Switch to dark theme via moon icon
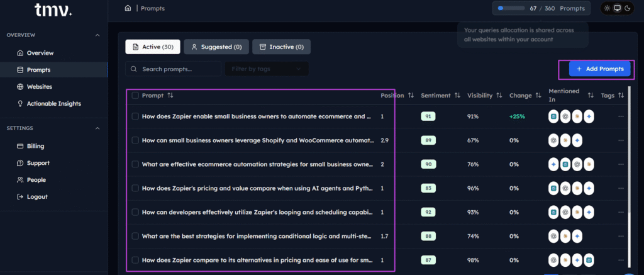 (x=627, y=8)
